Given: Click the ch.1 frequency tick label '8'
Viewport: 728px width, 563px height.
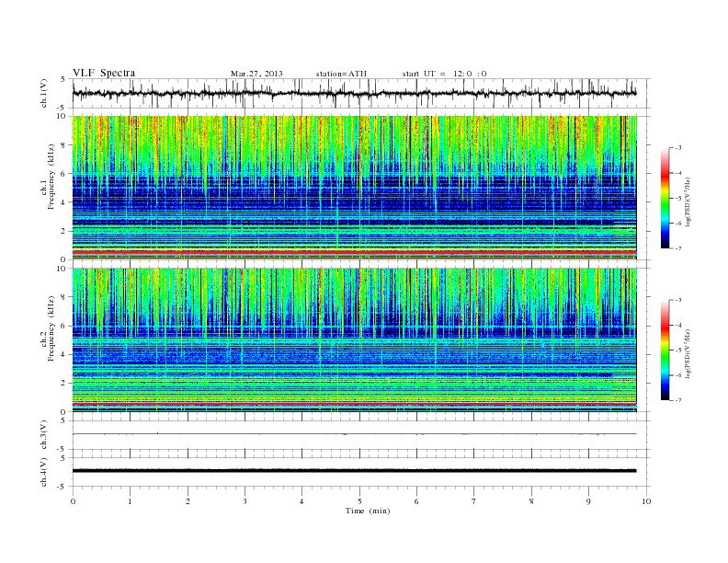Looking at the screenshot, I should [x=64, y=145].
